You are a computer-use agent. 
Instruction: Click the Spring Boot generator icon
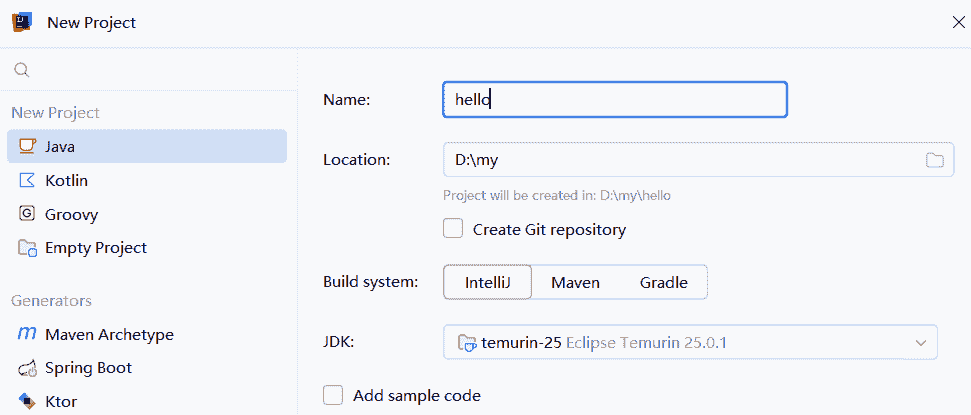pyautogui.click(x=27, y=368)
